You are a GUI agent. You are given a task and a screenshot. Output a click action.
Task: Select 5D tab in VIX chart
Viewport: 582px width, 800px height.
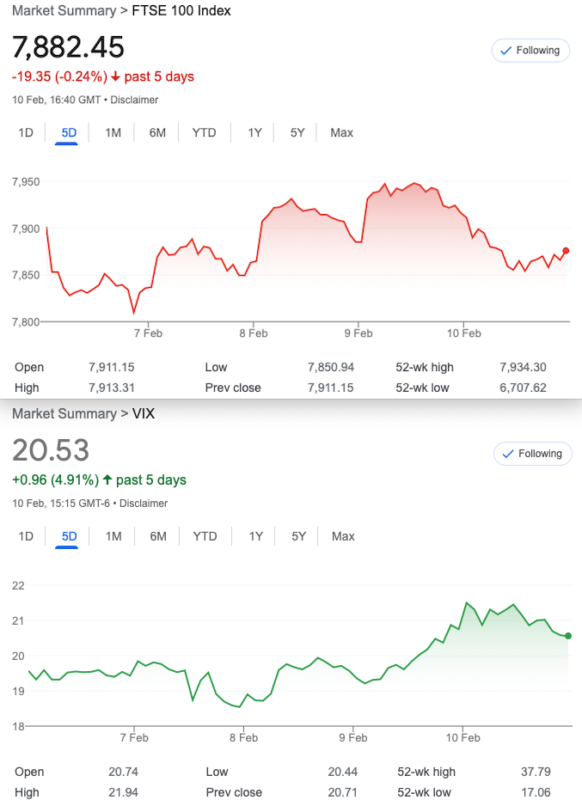pos(69,537)
